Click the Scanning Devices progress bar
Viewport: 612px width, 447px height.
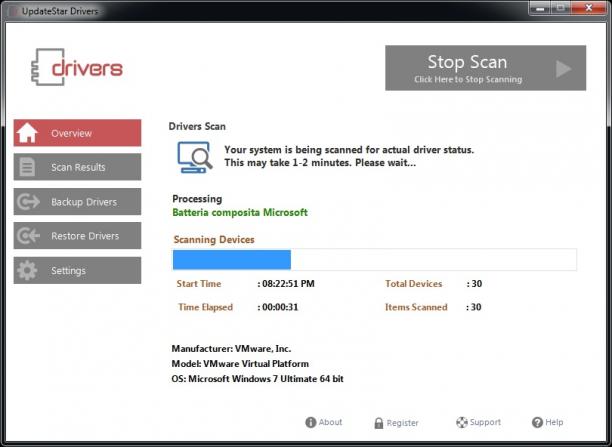[x=374, y=260]
